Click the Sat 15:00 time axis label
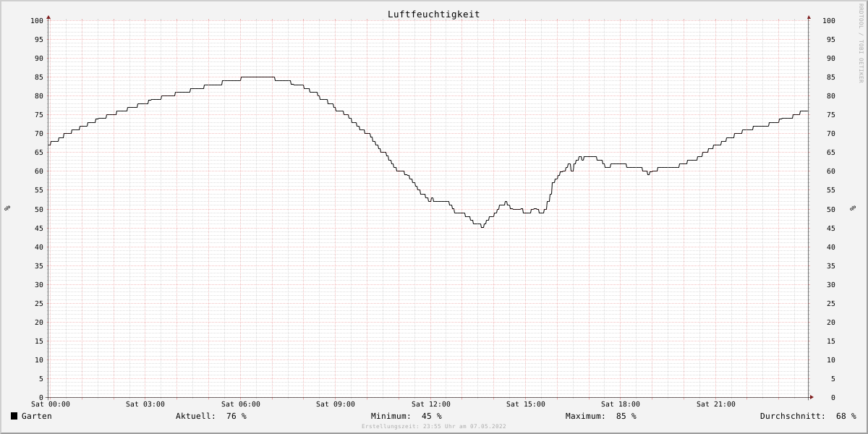Viewport: 868px width, 434px height. click(526, 404)
